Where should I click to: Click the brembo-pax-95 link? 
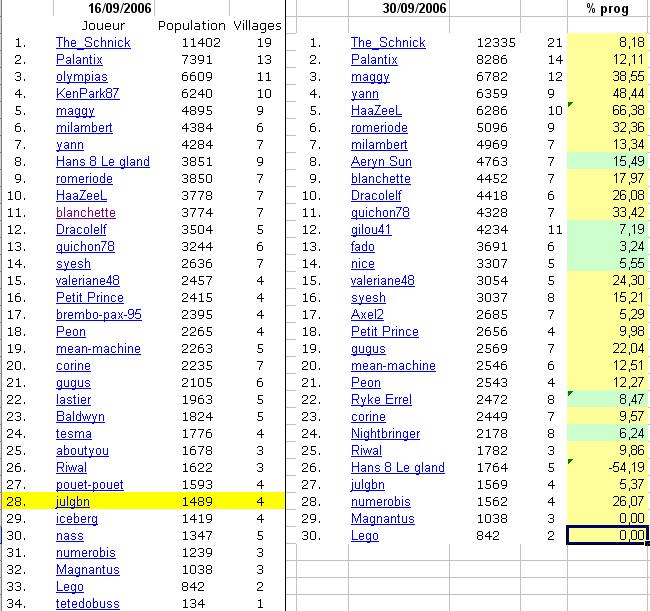pos(99,315)
